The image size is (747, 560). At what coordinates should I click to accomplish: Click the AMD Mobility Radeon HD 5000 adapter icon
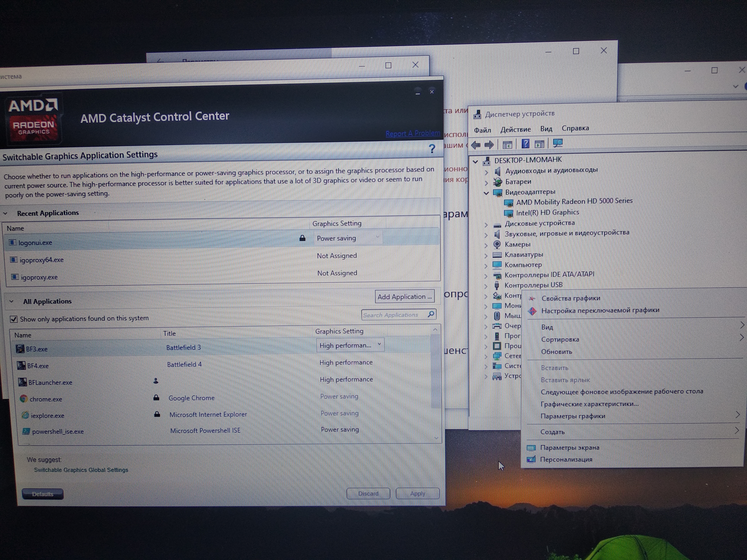(x=509, y=203)
